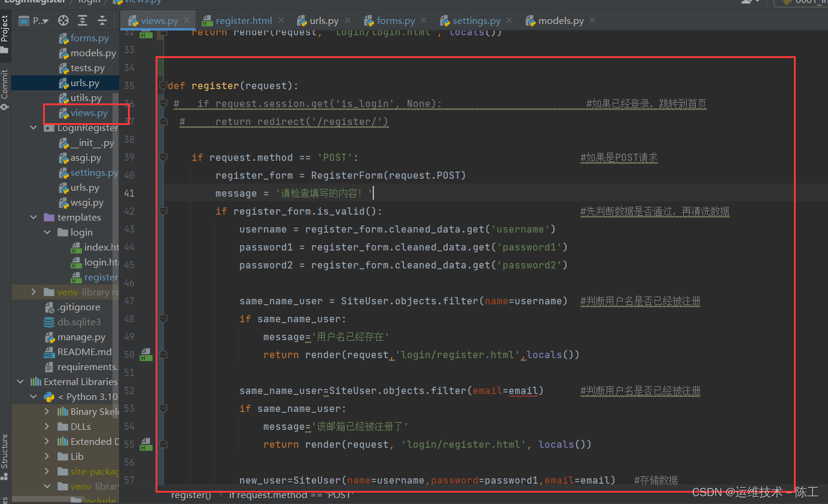This screenshot has height=504, width=828.
Task: Expand the site-packages folder
Action: pyautogui.click(x=47, y=472)
